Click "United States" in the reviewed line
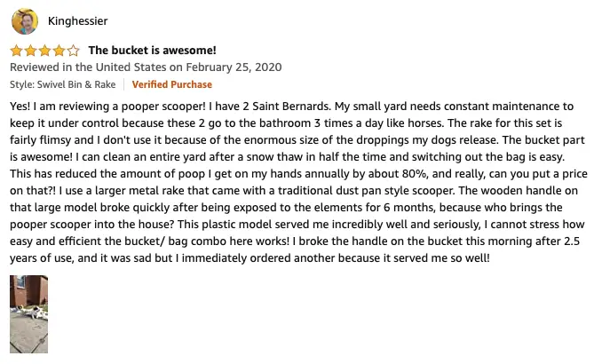 (131, 67)
